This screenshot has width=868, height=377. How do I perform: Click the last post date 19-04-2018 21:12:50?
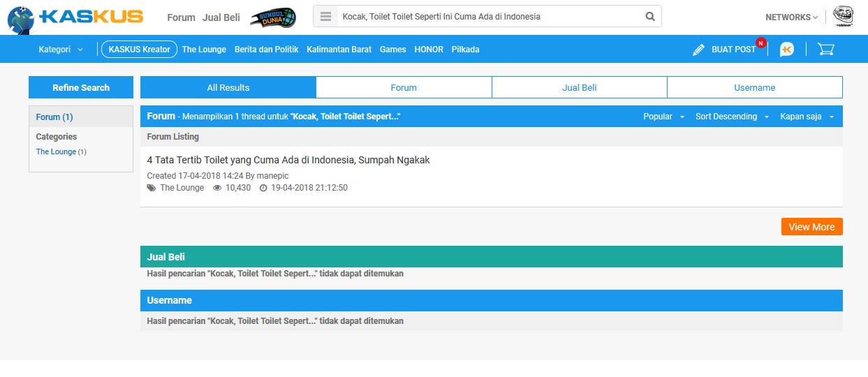[309, 188]
